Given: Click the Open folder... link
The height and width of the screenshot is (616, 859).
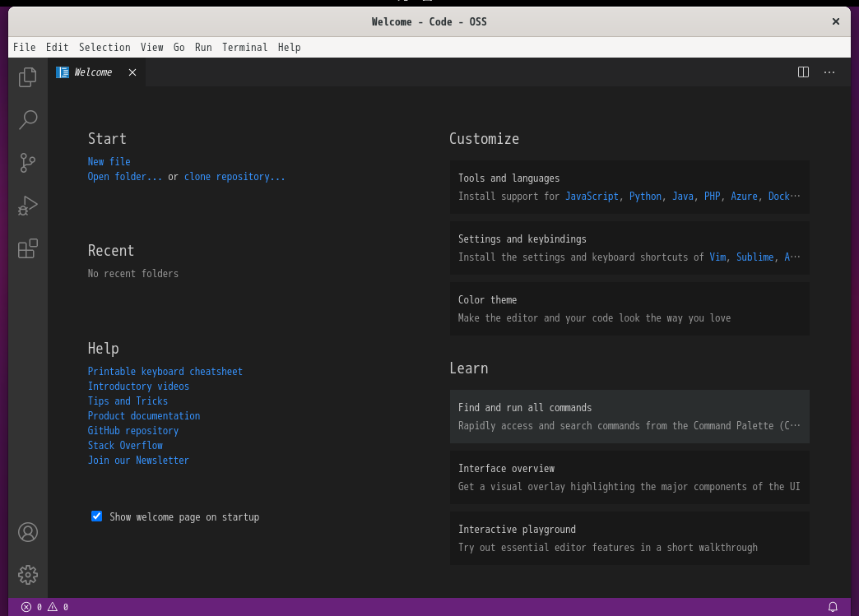Looking at the screenshot, I should pyautogui.click(x=125, y=176).
